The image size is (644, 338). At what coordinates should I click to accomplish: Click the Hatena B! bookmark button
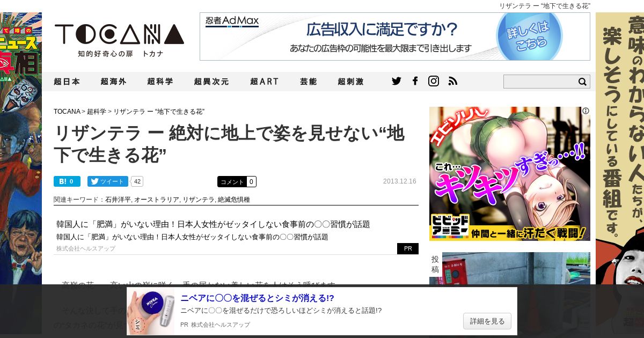[x=67, y=181]
